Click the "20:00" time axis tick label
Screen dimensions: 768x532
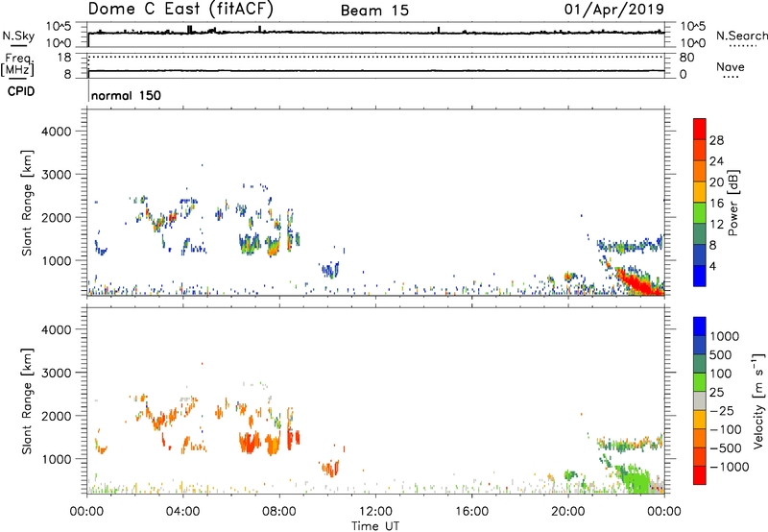click(x=567, y=512)
